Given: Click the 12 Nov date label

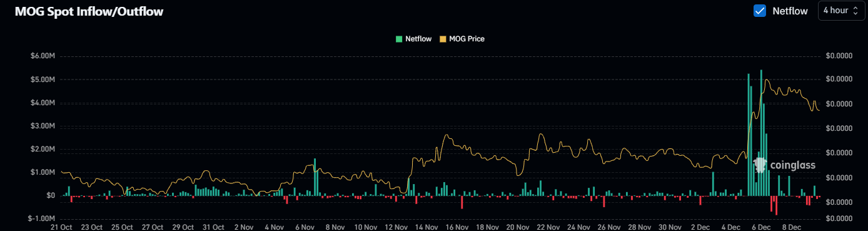Looking at the screenshot, I should (x=396, y=227).
